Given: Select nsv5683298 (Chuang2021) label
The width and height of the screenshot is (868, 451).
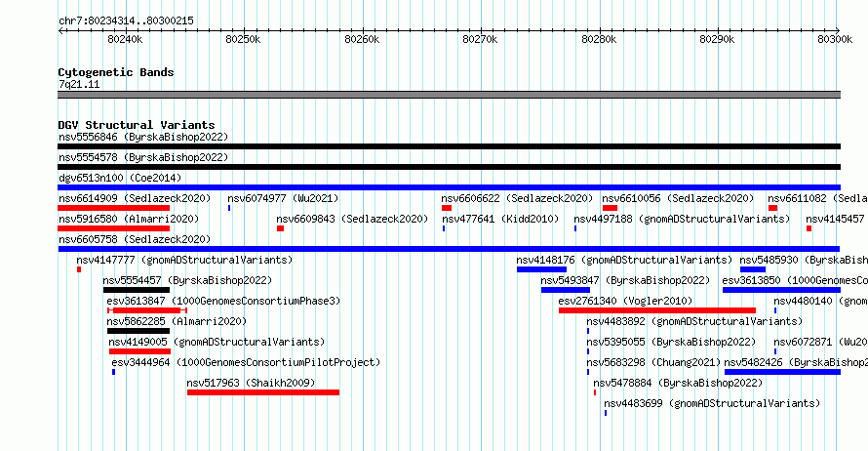Looking at the screenshot, I should tap(653, 362).
